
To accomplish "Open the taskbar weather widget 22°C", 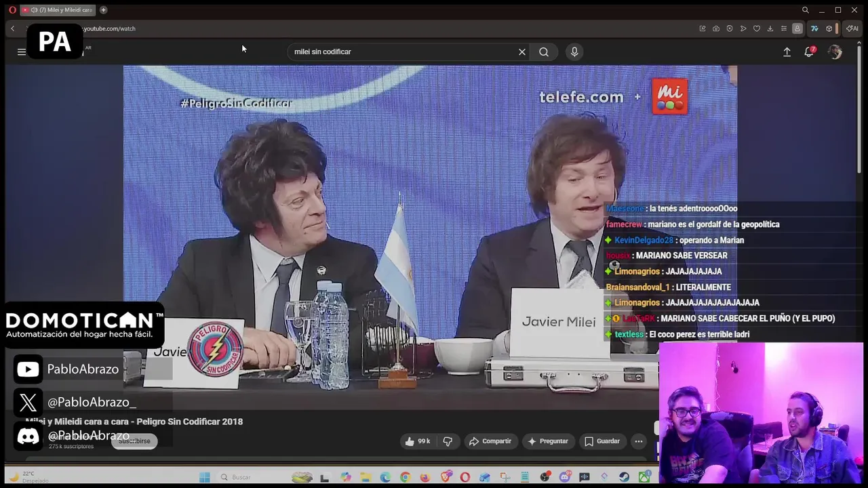I will pyautogui.click(x=27, y=477).
